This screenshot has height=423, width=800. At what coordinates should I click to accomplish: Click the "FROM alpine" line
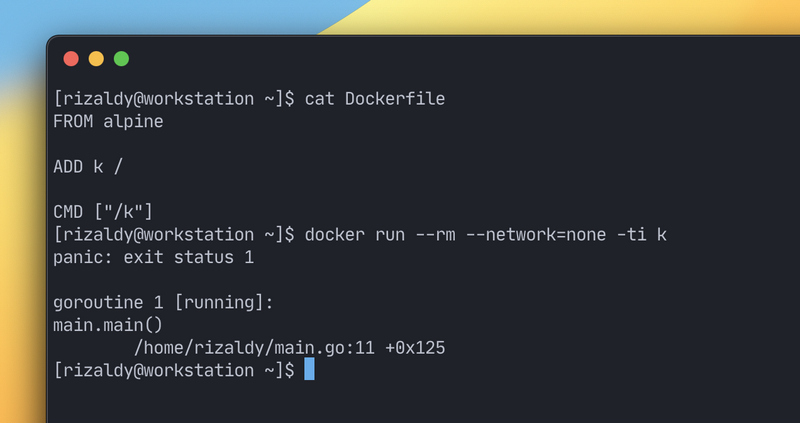tap(108, 122)
